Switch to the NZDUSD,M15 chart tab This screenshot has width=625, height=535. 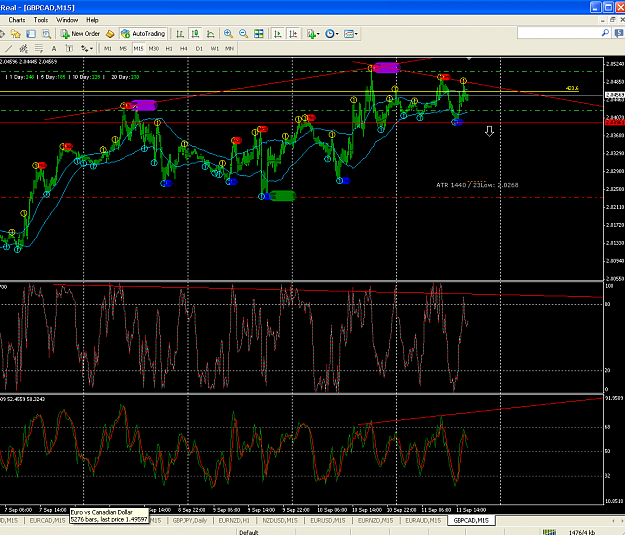280,521
